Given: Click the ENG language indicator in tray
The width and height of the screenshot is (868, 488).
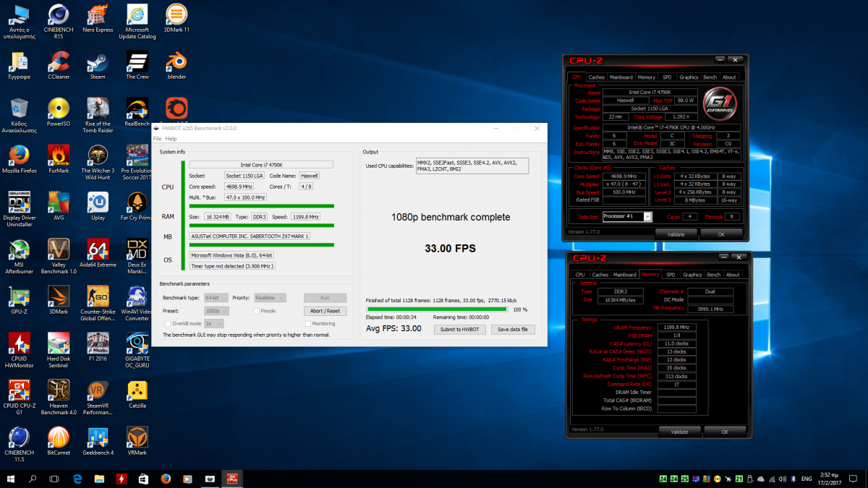Looking at the screenshot, I should tap(807, 478).
